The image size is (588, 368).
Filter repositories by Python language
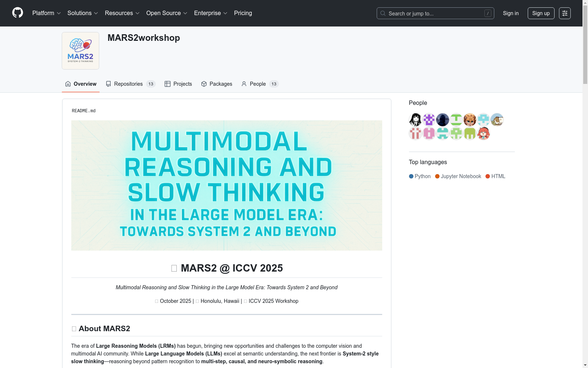420,176
